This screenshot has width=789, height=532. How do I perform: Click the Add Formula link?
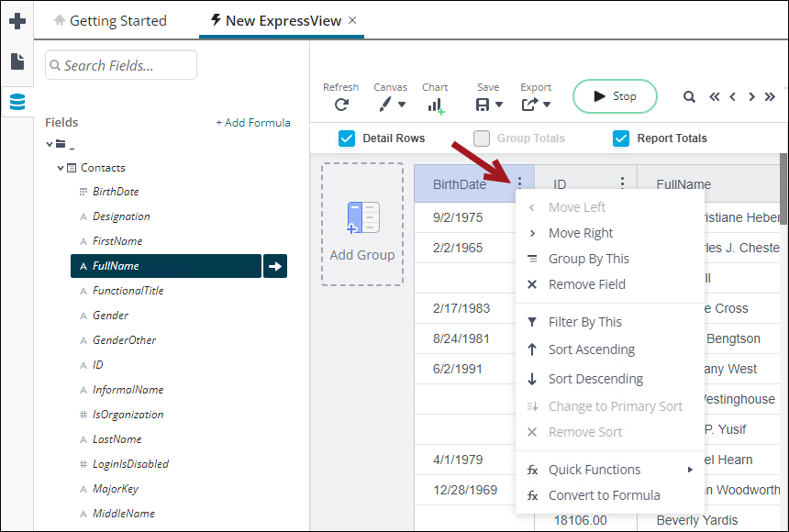tap(253, 123)
